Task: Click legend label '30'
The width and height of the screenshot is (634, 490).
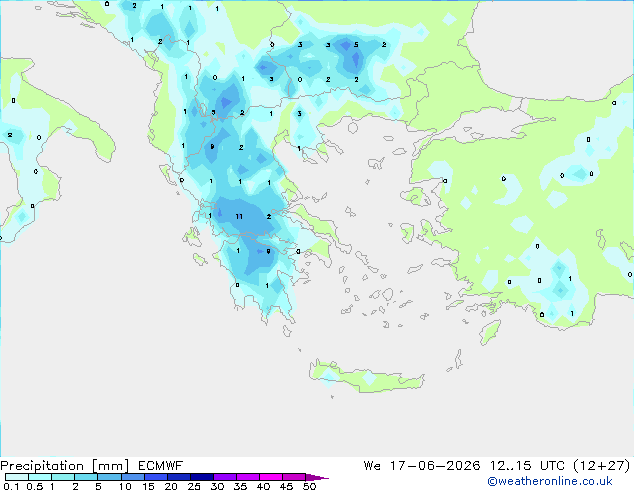Action: coord(217,486)
